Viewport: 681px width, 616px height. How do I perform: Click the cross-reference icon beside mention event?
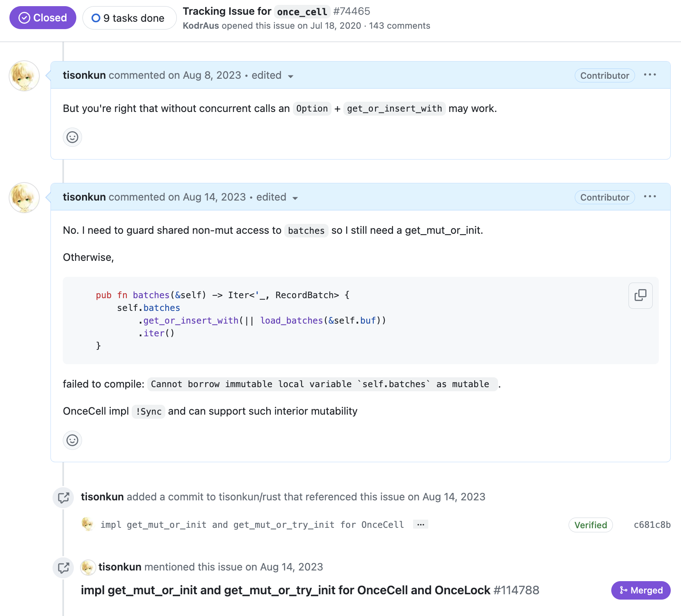point(64,568)
